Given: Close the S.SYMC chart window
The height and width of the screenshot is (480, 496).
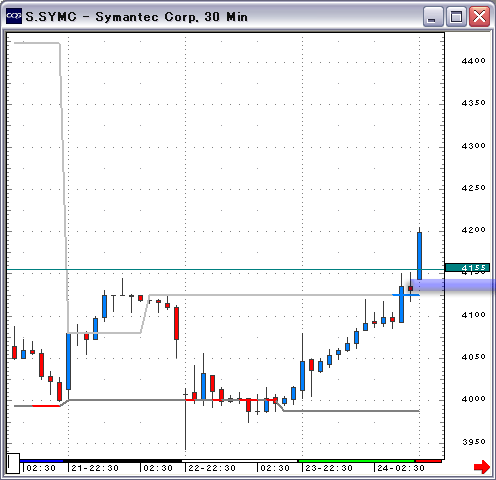Looking at the screenshot, I should tap(479, 17).
